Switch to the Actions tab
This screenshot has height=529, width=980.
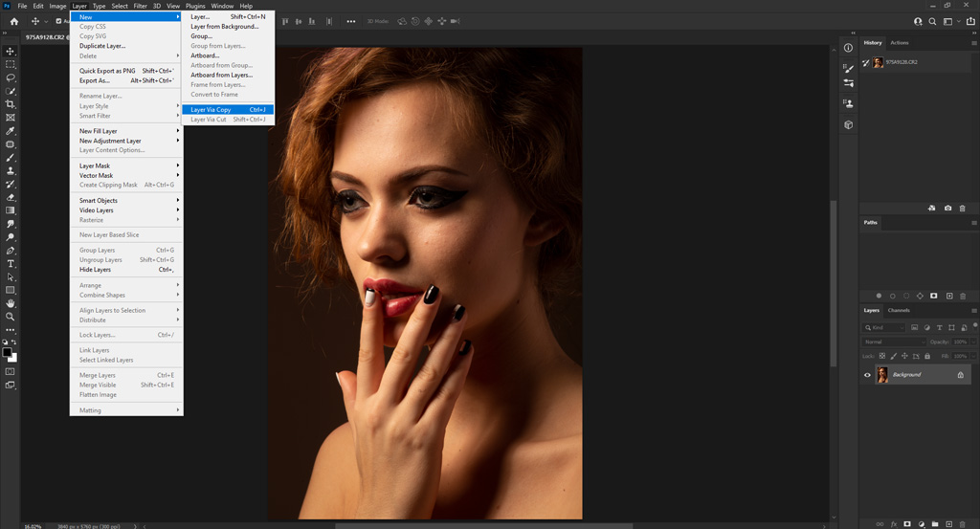[x=900, y=42]
